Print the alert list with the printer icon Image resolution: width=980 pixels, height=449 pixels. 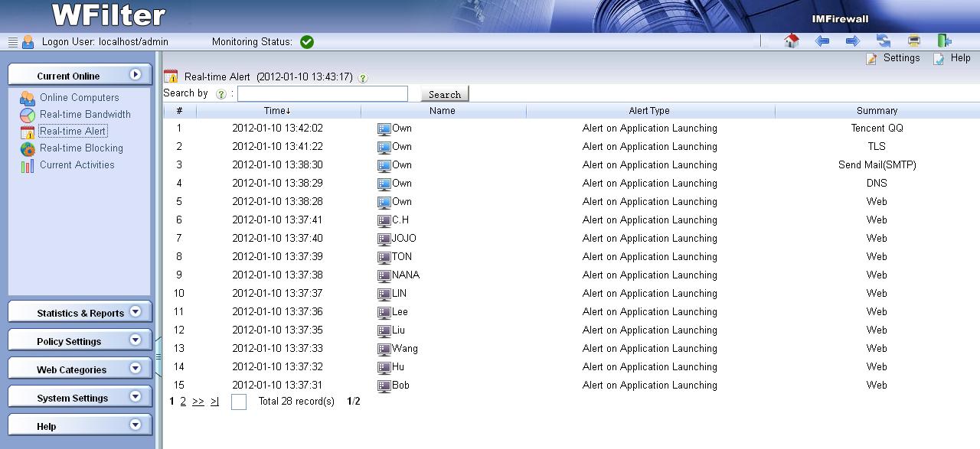click(x=913, y=41)
